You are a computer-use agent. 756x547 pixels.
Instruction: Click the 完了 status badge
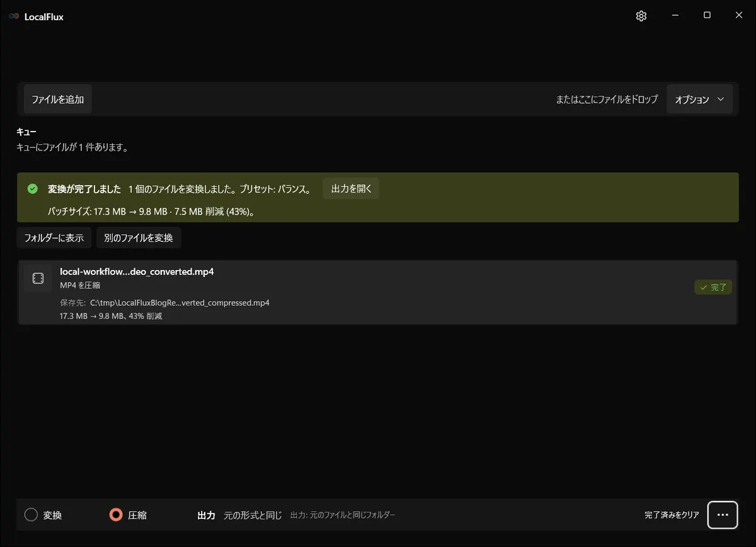click(x=713, y=287)
